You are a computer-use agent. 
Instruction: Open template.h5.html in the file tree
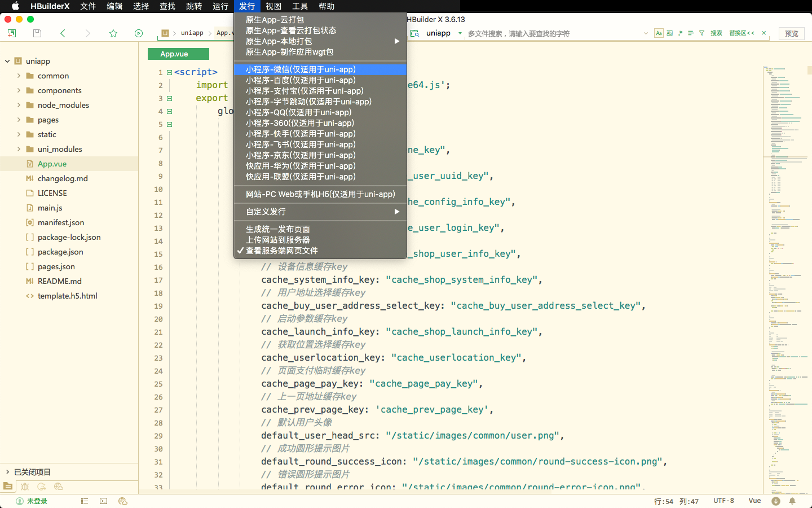(69, 296)
